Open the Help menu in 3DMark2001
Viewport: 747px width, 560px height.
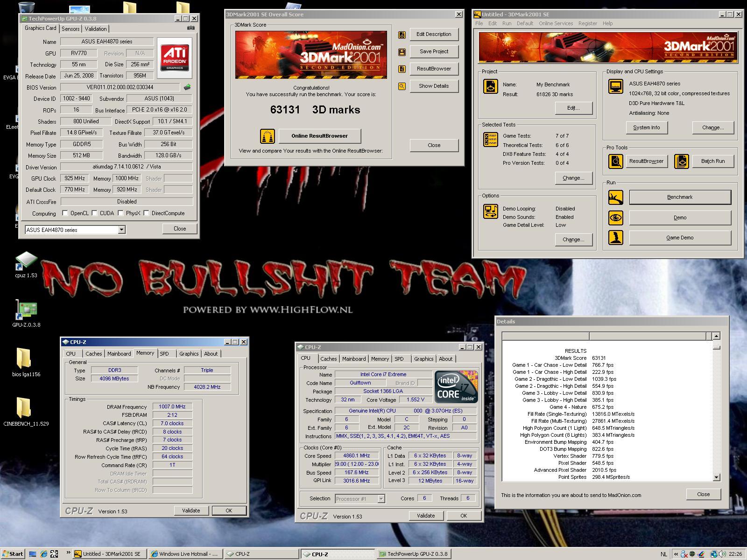point(607,23)
